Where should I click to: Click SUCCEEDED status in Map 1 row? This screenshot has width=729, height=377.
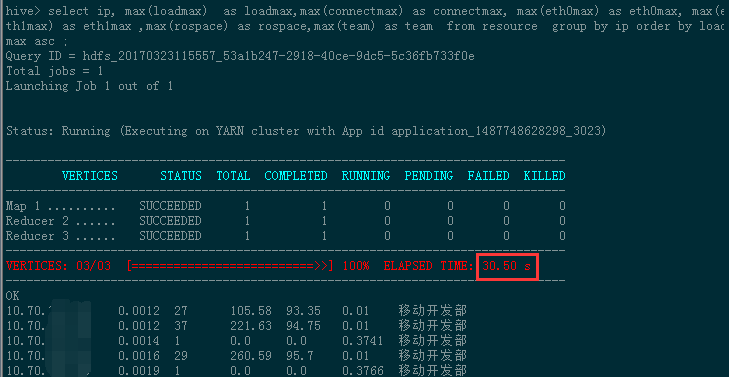[170, 206]
